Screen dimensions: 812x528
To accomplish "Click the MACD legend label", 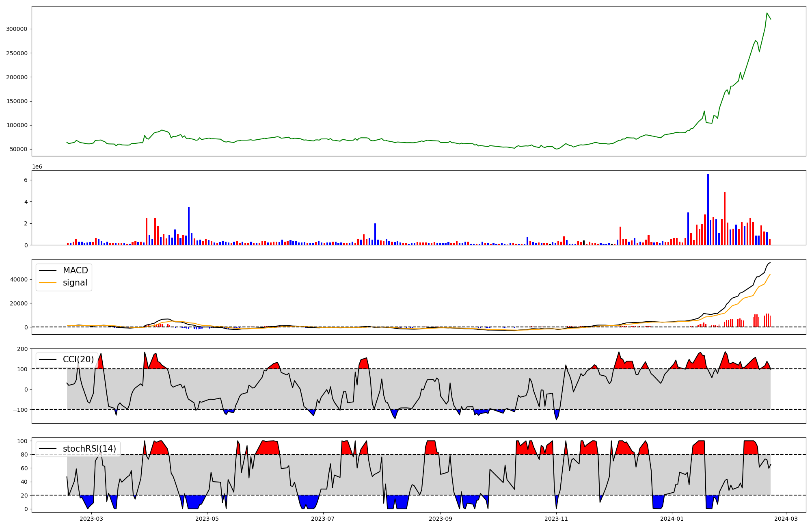I will 75,270.
